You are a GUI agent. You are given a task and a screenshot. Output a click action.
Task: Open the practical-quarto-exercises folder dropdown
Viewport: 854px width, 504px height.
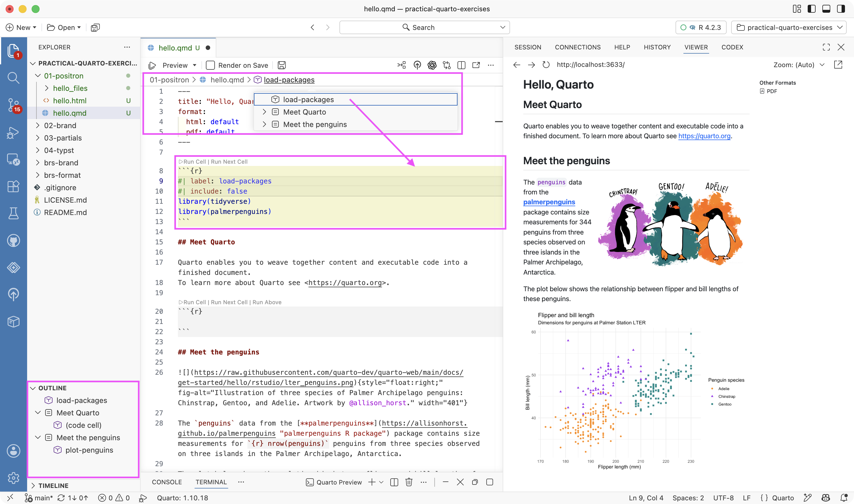coord(788,27)
